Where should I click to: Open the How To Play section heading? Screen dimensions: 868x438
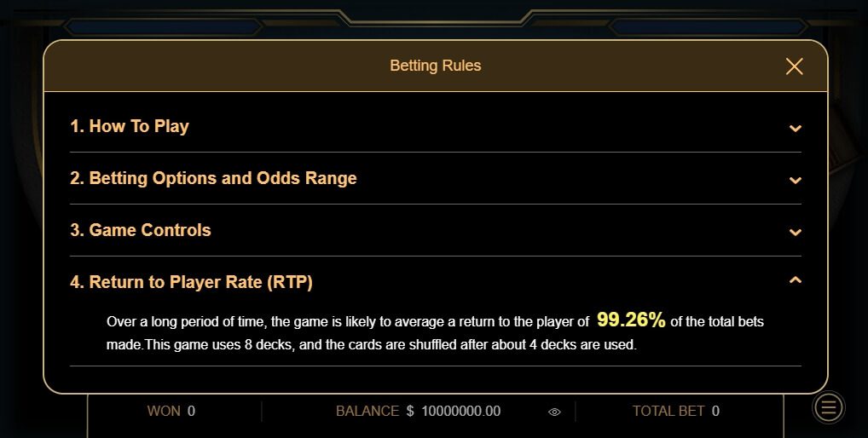[130, 126]
